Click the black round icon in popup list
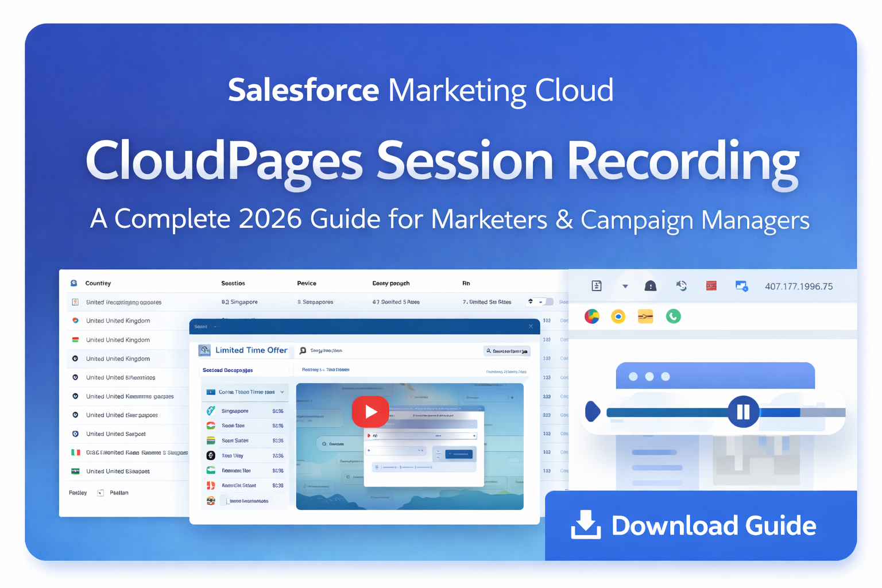882x588 pixels. (x=211, y=455)
